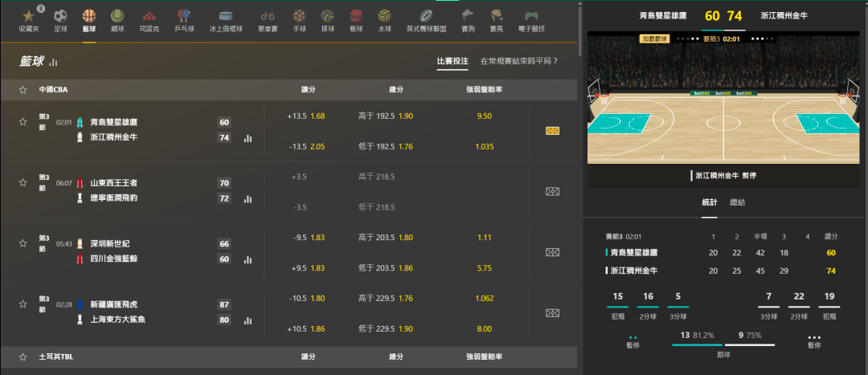This screenshot has height=375, width=868.
Task: Bet 青島雙星雄鷹 +13.5 at 1.68
Action: [x=306, y=116]
